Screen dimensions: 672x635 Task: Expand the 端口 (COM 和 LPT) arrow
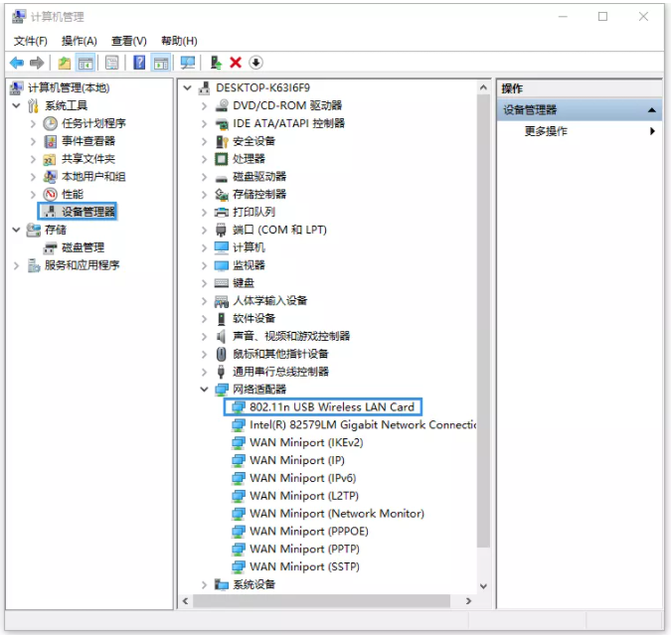(x=205, y=231)
